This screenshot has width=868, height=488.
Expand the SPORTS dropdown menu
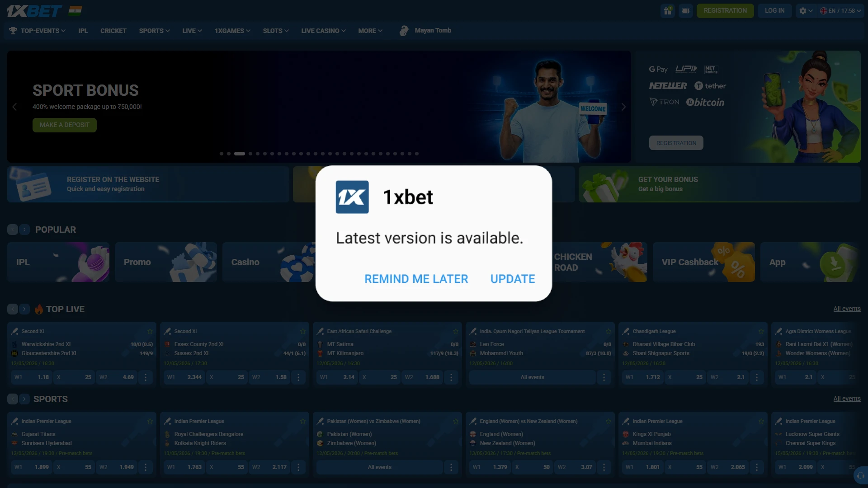tap(154, 31)
